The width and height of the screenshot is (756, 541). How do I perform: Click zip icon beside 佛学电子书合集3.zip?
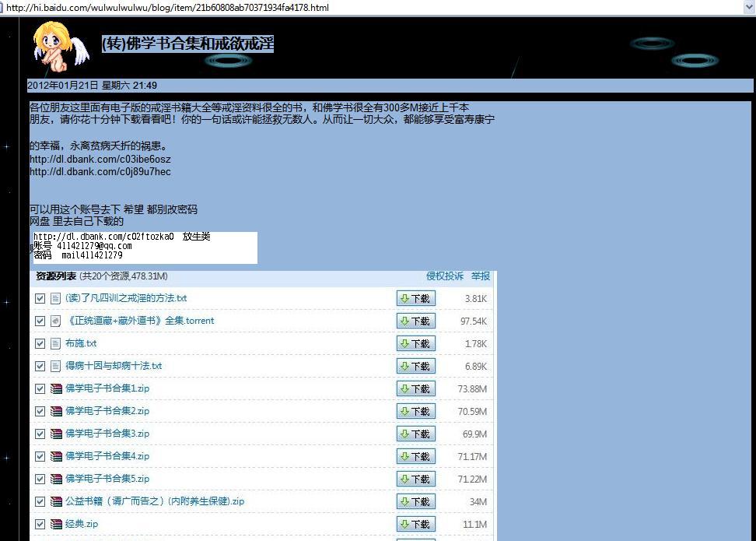(56, 434)
